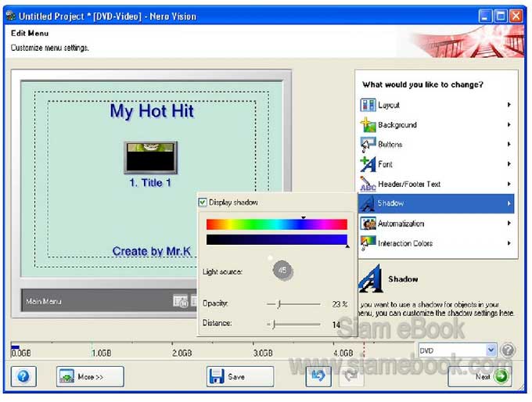This screenshot has height=402, width=532.
Task: Click the Interaction Colors icon
Action: pos(368,243)
